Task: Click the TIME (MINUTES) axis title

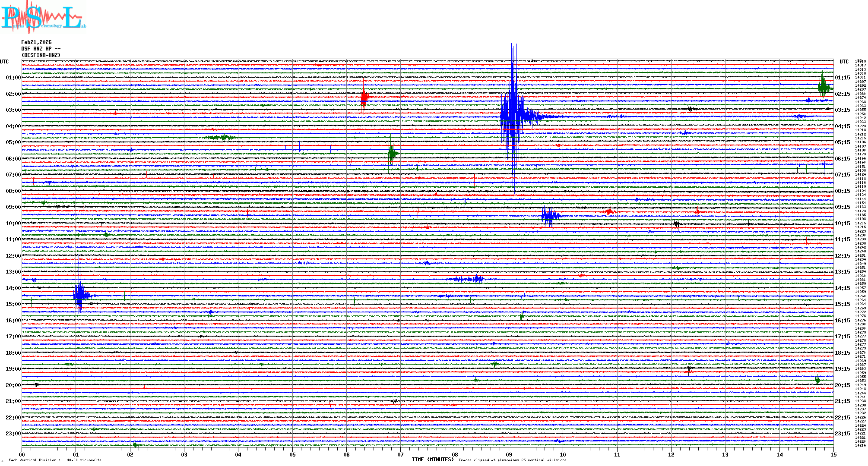Action: [x=433, y=460]
